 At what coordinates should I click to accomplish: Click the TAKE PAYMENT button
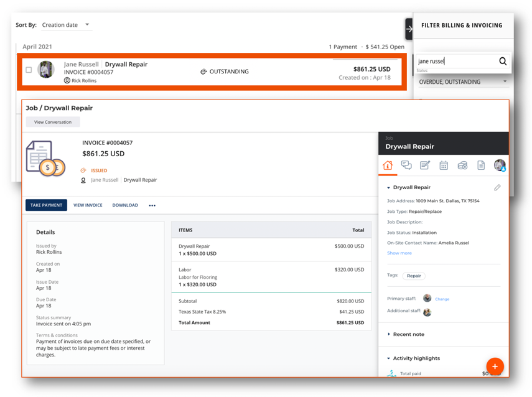click(46, 205)
